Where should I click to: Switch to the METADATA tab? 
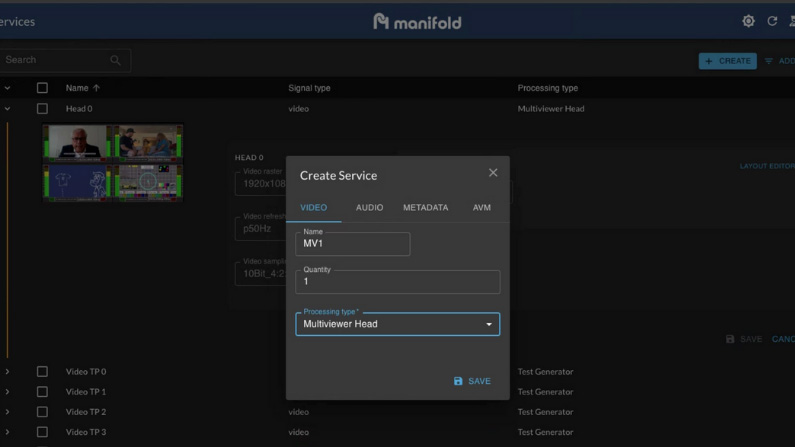click(x=425, y=207)
